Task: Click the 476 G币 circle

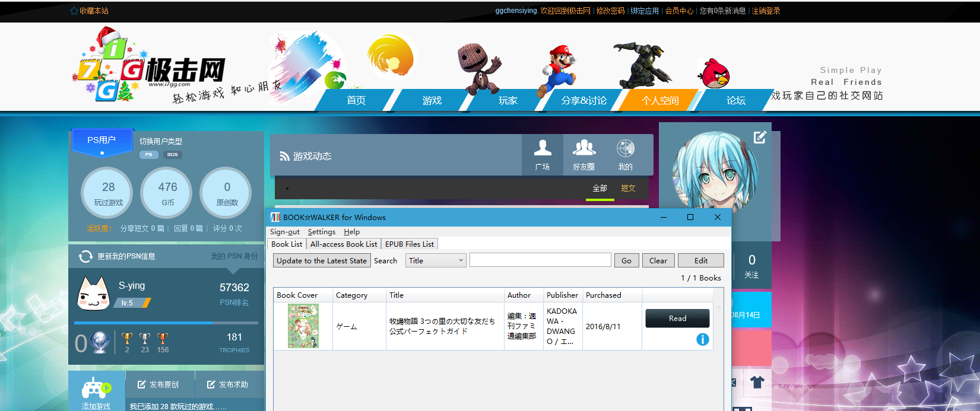Action: pos(167,193)
